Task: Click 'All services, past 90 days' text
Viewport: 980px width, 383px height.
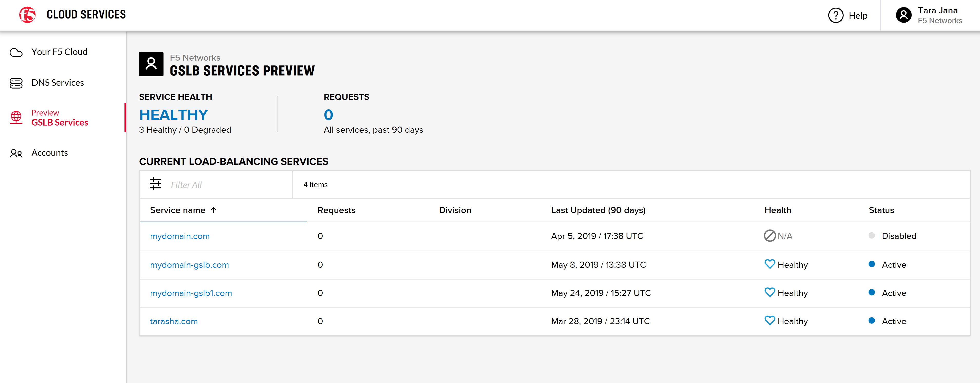Action: (373, 130)
